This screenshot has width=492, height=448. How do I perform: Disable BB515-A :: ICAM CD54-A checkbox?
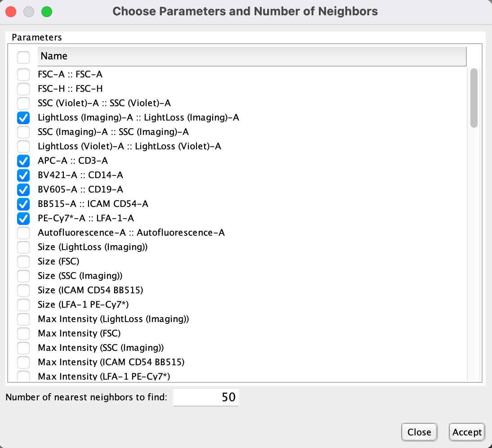[23, 204]
